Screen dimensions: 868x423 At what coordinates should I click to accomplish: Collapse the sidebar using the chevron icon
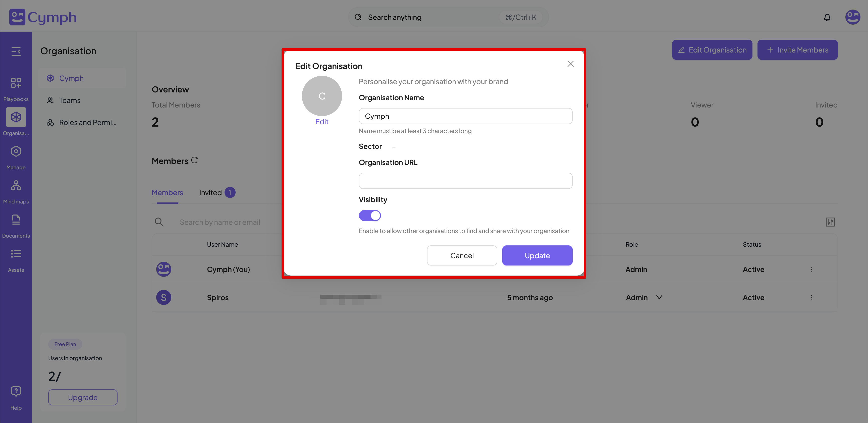click(x=16, y=51)
